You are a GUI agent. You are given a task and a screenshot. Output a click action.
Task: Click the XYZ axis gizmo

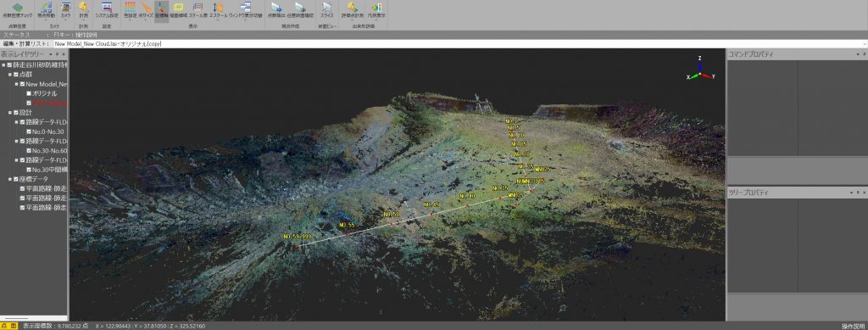pyautogui.click(x=701, y=69)
